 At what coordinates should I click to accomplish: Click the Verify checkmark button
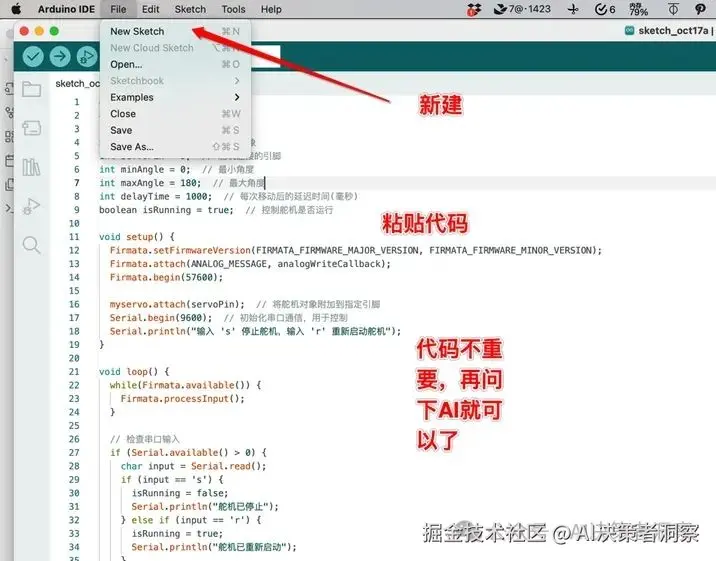pos(33,56)
